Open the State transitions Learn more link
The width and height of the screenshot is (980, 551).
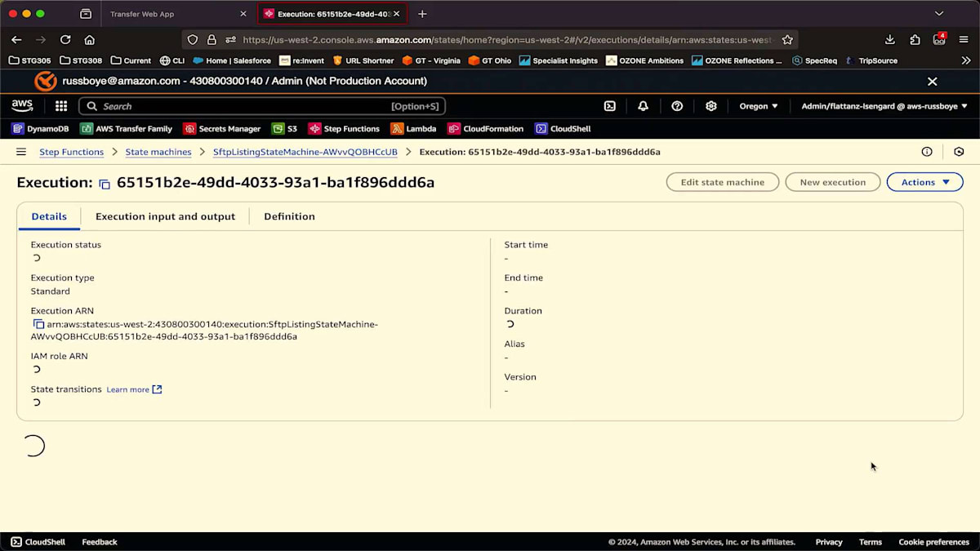pos(134,389)
